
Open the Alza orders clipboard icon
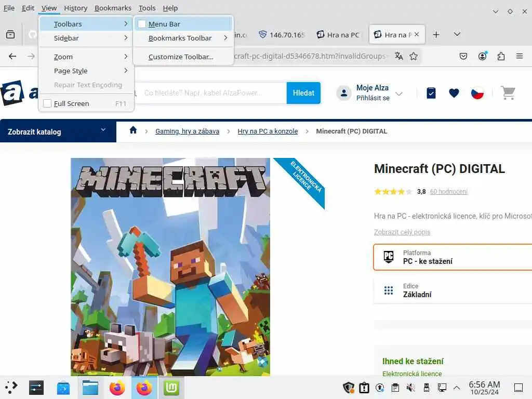(x=431, y=93)
